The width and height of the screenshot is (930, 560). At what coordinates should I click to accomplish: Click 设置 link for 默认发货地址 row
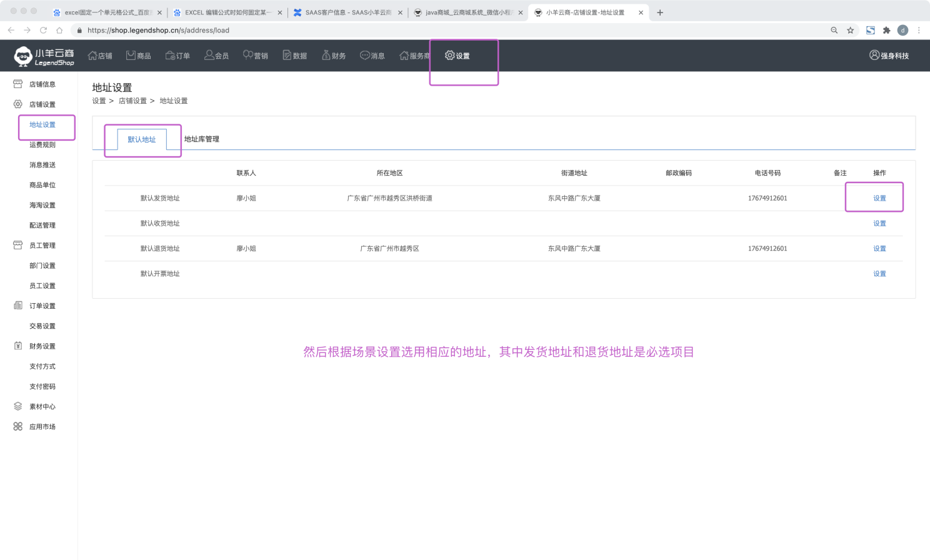879,198
